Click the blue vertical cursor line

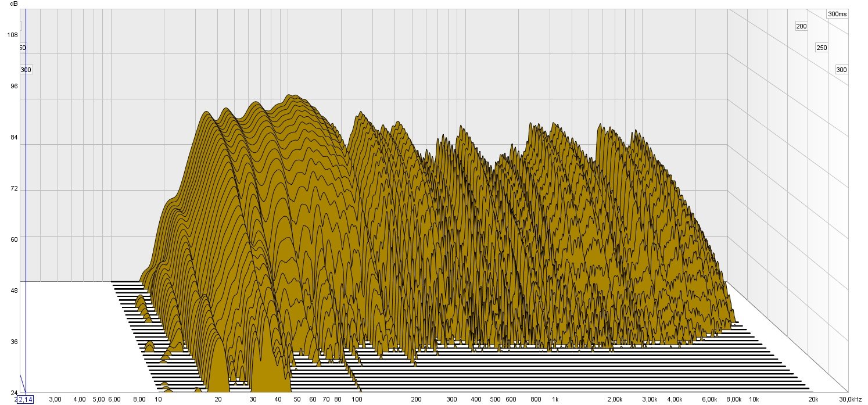(x=26, y=203)
